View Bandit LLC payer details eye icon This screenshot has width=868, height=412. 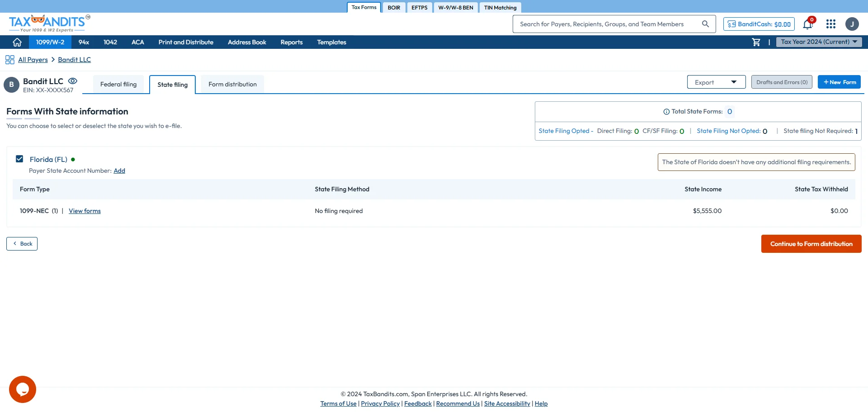[73, 81]
